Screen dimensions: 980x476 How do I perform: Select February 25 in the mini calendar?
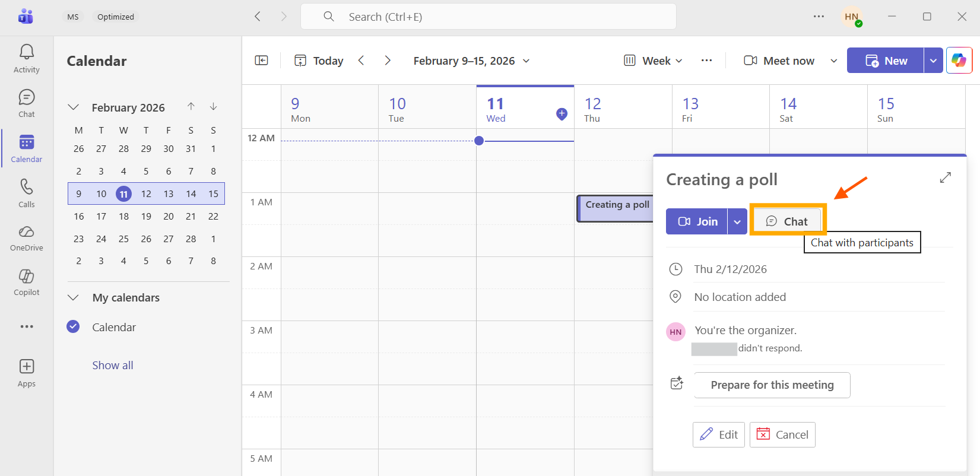[123, 239]
